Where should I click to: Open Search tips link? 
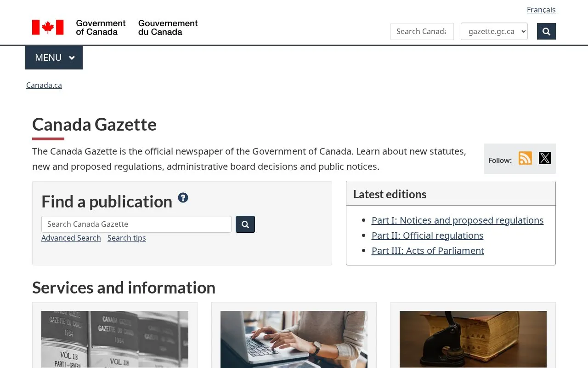tap(127, 238)
